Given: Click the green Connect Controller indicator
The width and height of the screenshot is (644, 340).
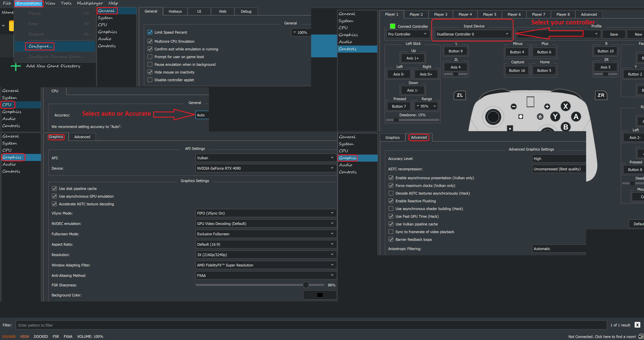Looking at the screenshot, I should (392, 26).
